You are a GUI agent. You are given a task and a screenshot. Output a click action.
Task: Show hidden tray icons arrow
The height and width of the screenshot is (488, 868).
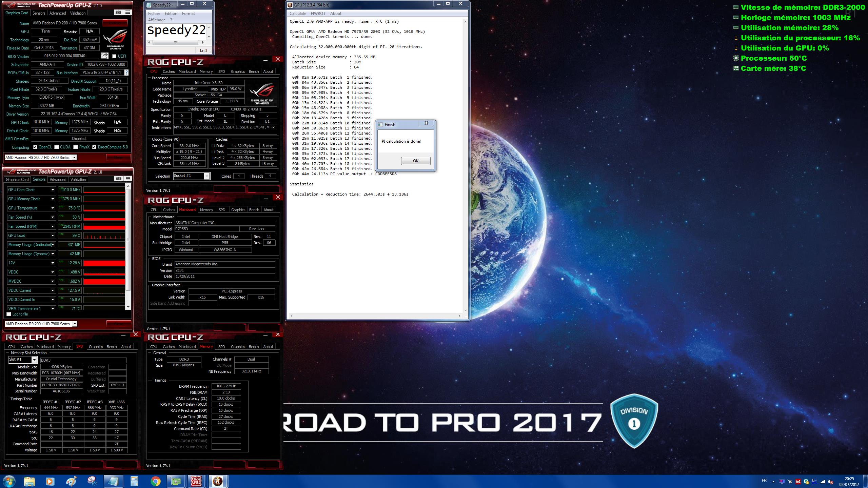click(773, 482)
